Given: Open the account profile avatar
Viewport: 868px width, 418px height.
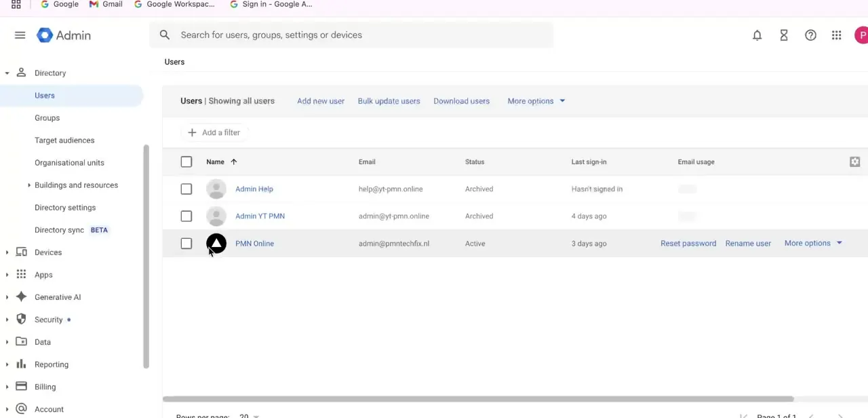Looking at the screenshot, I should point(861,35).
